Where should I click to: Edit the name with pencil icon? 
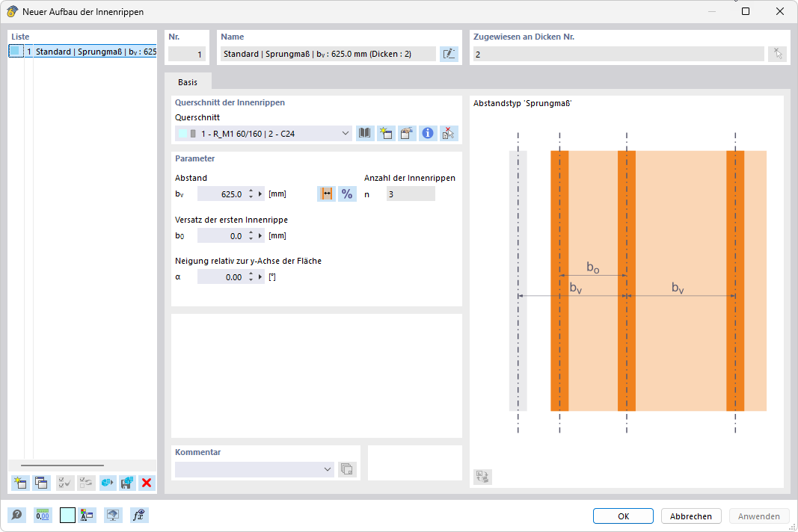coord(449,54)
